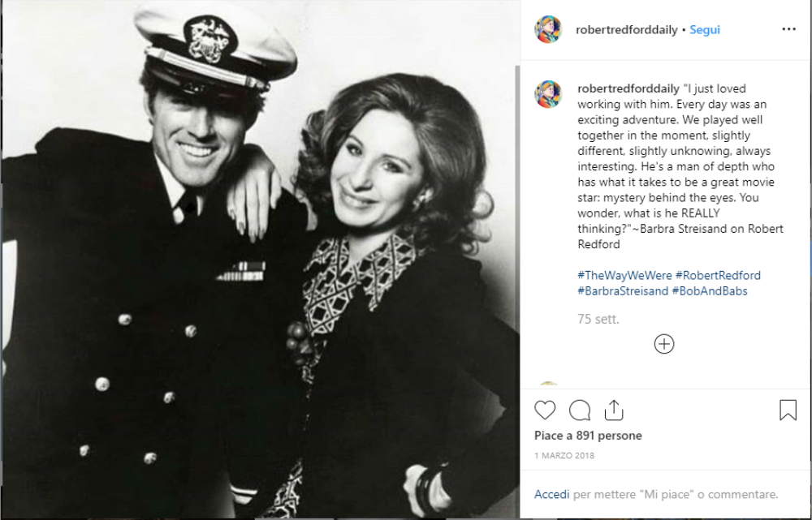
Task: Open the #BarbraStreisand hashtag
Action: click(x=623, y=290)
